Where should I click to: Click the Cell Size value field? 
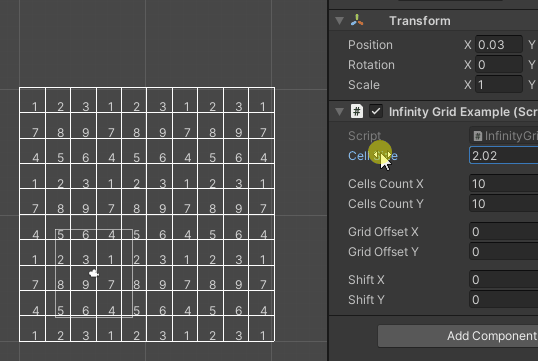point(503,155)
